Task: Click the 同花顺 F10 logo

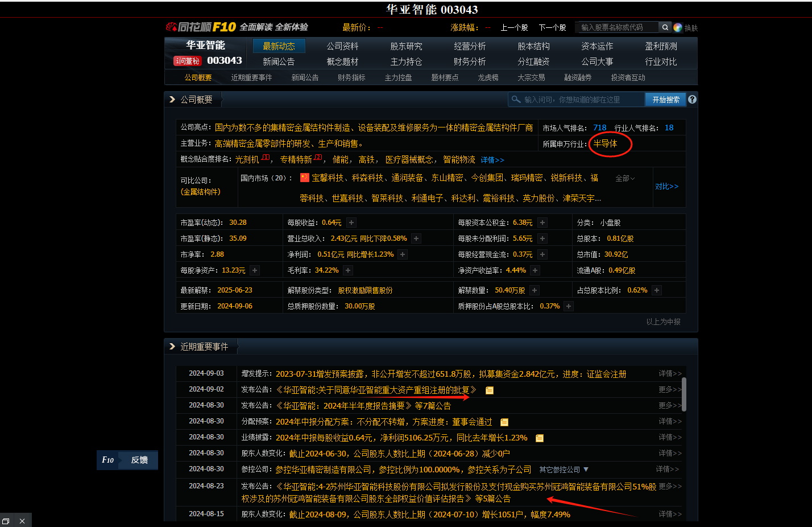Action: pos(201,27)
